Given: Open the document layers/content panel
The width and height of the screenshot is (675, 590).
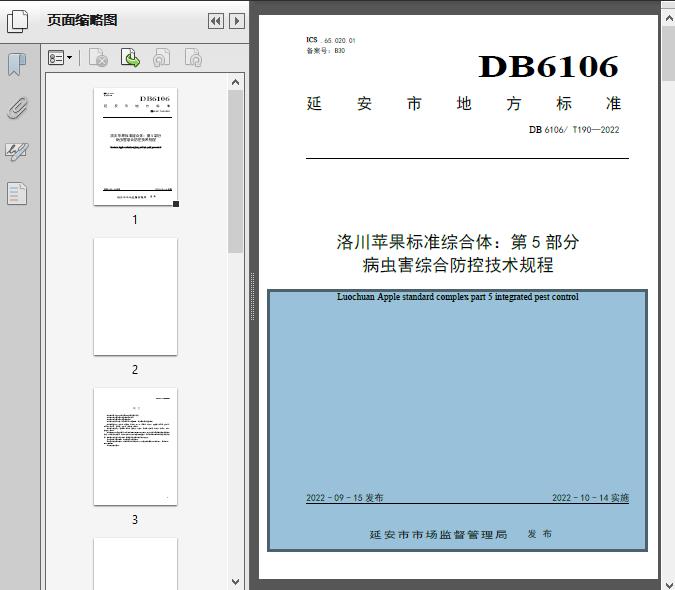Looking at the screenshot, I should (17, 193).
